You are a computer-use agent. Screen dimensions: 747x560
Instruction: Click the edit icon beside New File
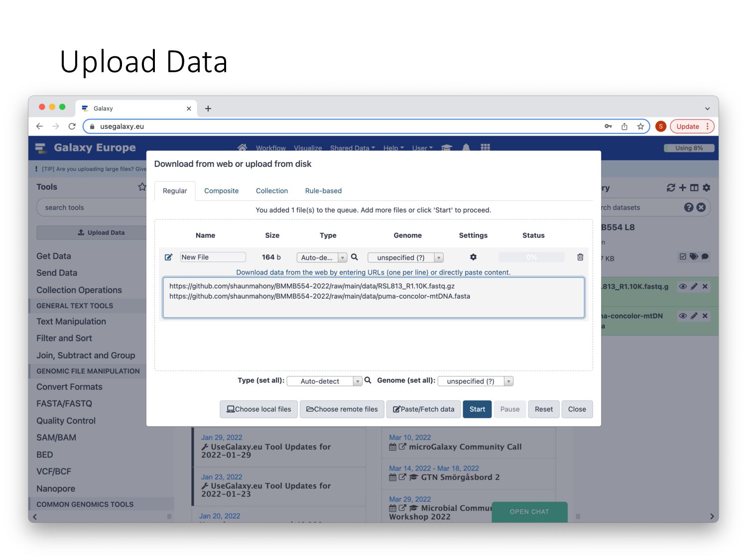[x=169, y=257]
